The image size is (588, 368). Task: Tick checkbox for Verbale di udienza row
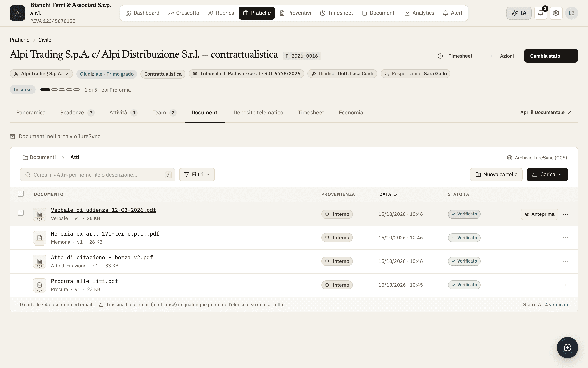pyautogui.click(x=21, y=213)
